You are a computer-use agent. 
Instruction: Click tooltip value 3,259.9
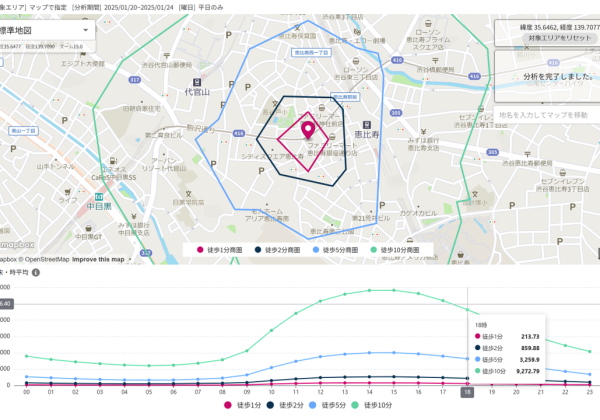coord(529,360)
